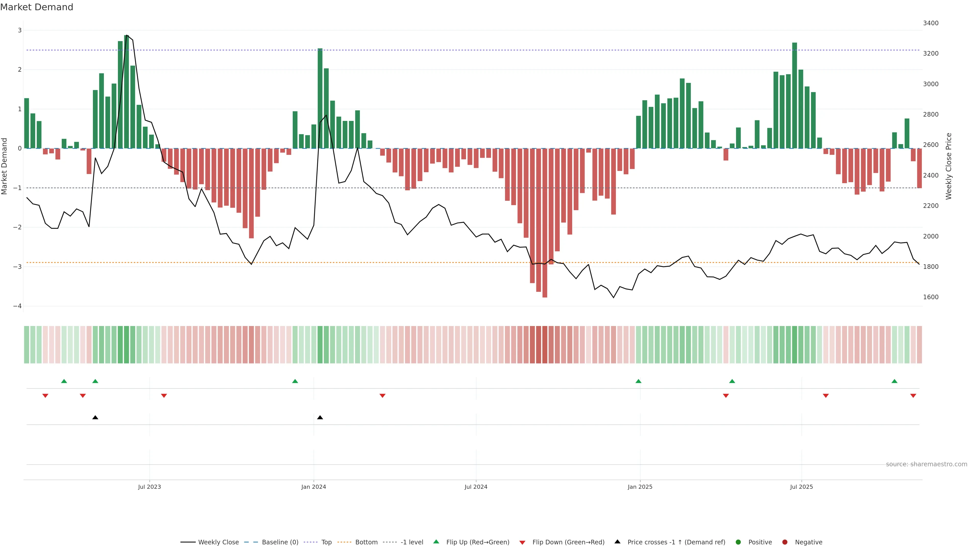Click the green flip-up marker nearest Jan 2025

[x=638, y=381]
